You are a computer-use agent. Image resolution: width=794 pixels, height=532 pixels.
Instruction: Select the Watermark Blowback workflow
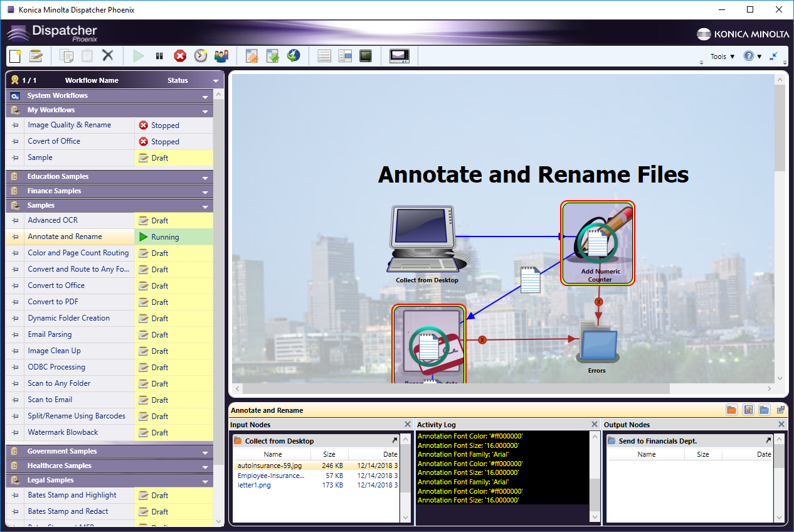click(110, 433)
